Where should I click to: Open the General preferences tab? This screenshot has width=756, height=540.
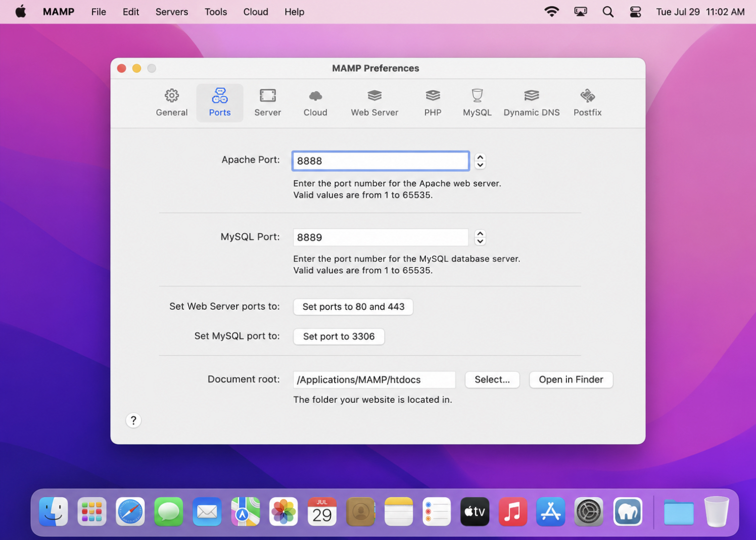coord(171,103)
